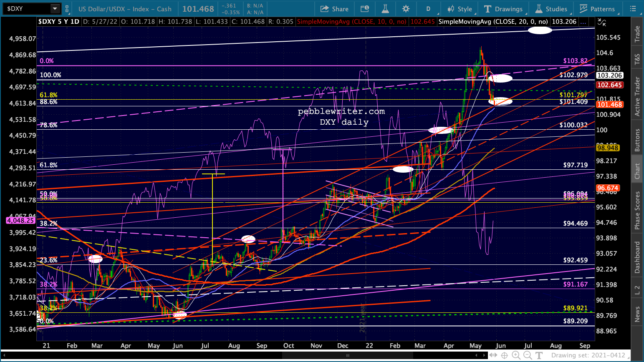Image resolution: width=644 pixels, height=362 pixels.
Task: Open the Buttons sidebar tab
Action: coord(637,140)
